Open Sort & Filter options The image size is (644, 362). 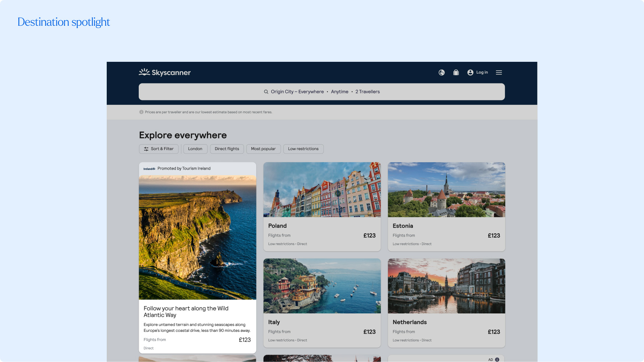point(159,149)
